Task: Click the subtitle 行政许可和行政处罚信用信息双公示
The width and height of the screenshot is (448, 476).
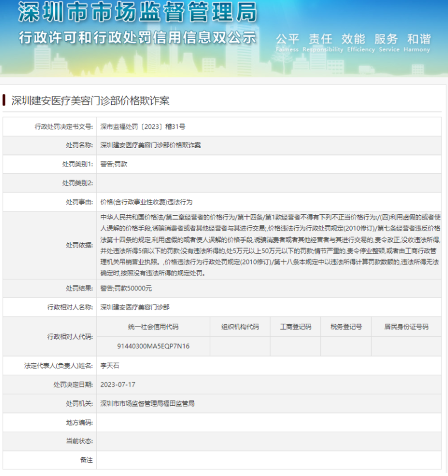Action: coord(137,38)
